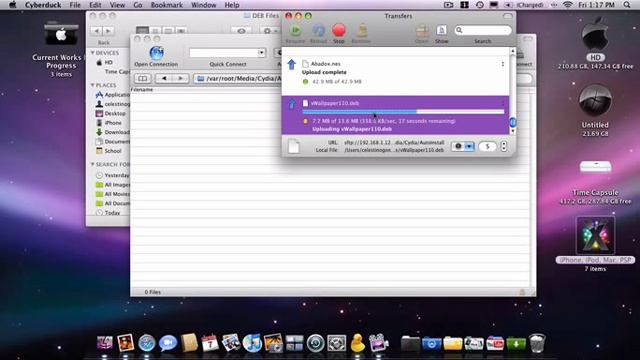Image resolution: width=640 pixels, height=360 pixels.
Task: Click the Transfers scrollbar up arrow
Action: 513,51
